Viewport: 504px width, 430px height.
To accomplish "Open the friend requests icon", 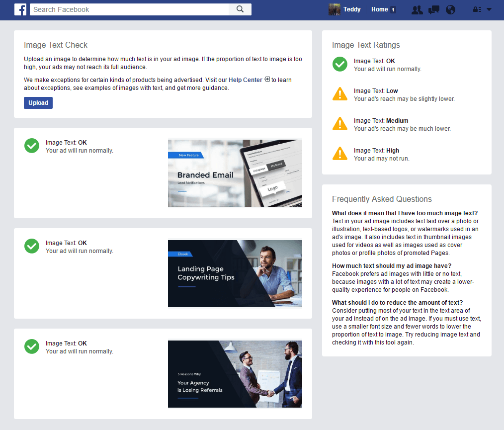I will [x=417, y=9].
